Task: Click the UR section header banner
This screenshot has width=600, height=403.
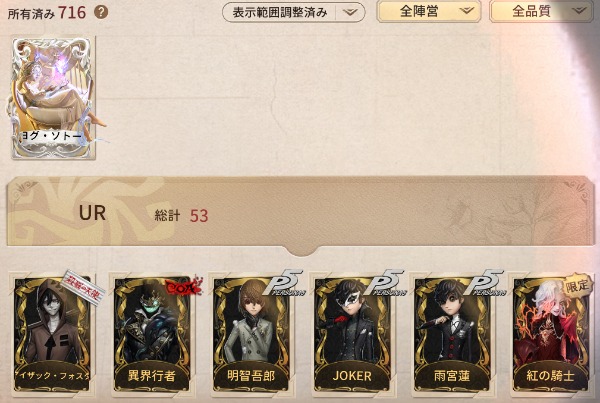Action: [x=299, y=212]
